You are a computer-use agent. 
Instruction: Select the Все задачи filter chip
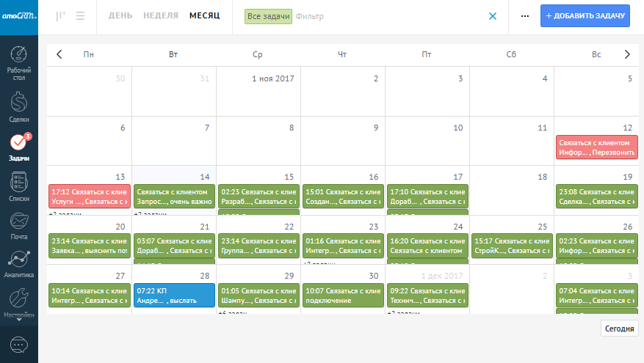[x=268, y=16]
